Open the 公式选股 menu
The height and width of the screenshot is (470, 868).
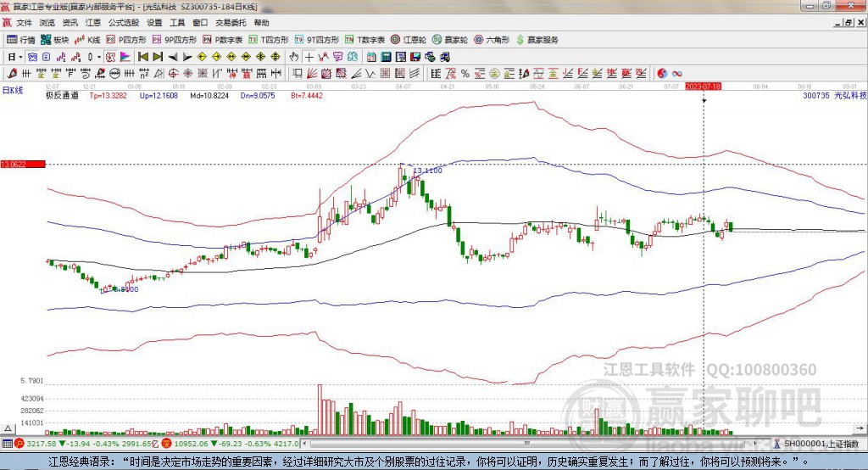pos(124,23)
